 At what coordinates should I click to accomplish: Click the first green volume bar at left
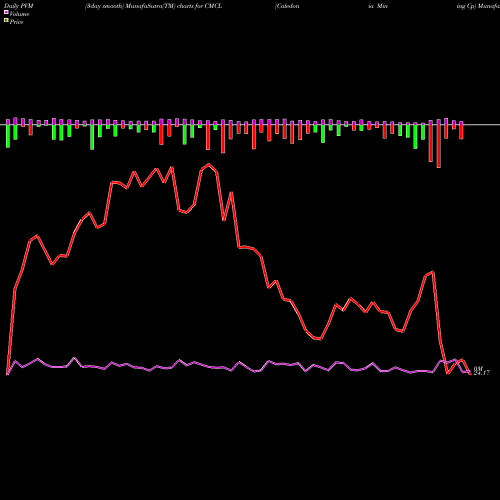pyautogui.click(x=8, y=136)
